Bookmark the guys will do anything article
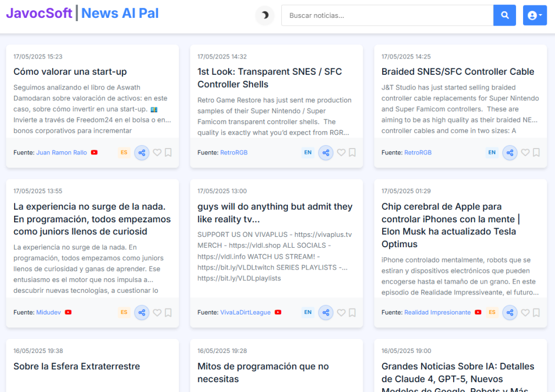 tap(352, 313)
